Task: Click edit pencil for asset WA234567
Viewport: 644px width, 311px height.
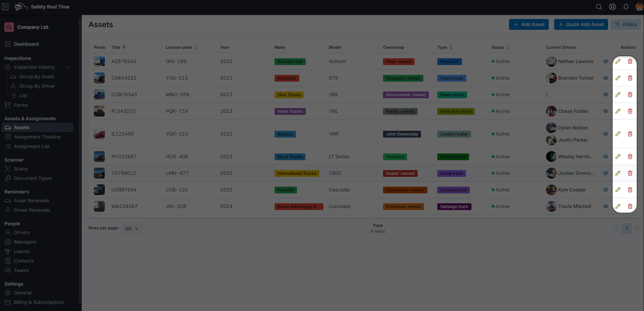Action: 618,206
